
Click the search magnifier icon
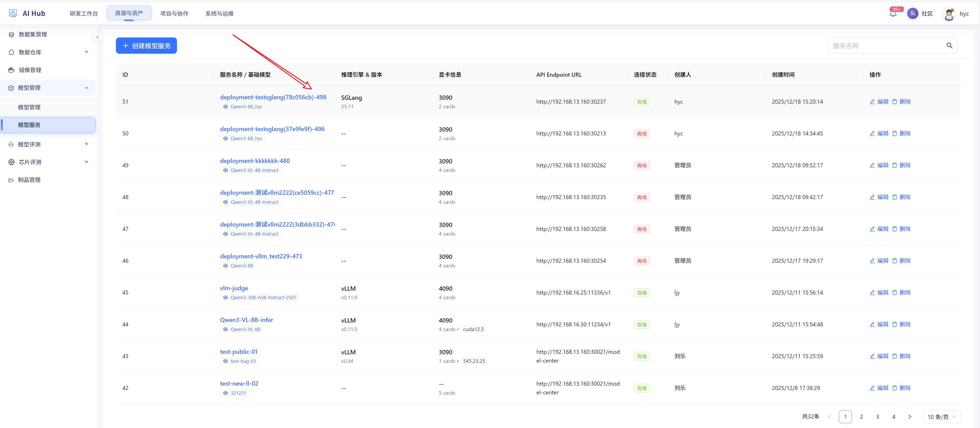(x=949, y=46)
